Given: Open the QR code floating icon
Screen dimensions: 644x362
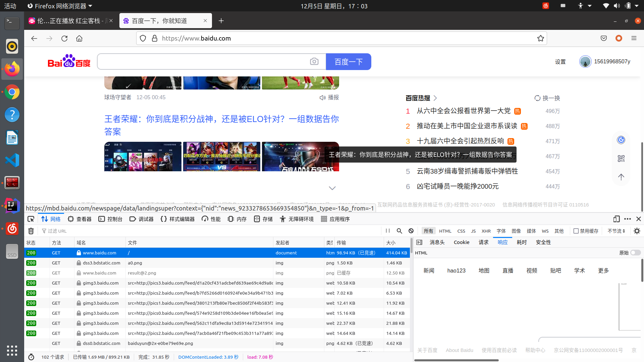Looking at the screenshot, I should click(621, 159).
